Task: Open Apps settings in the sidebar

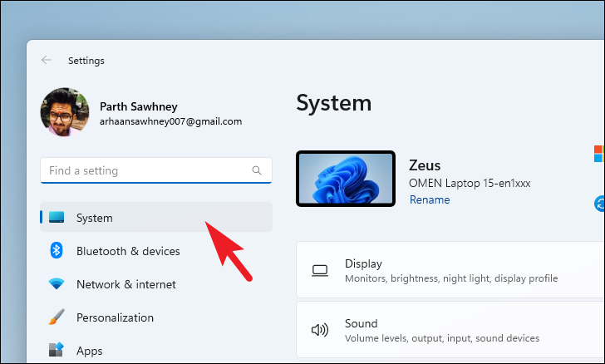Action: [x=156, y=351]
